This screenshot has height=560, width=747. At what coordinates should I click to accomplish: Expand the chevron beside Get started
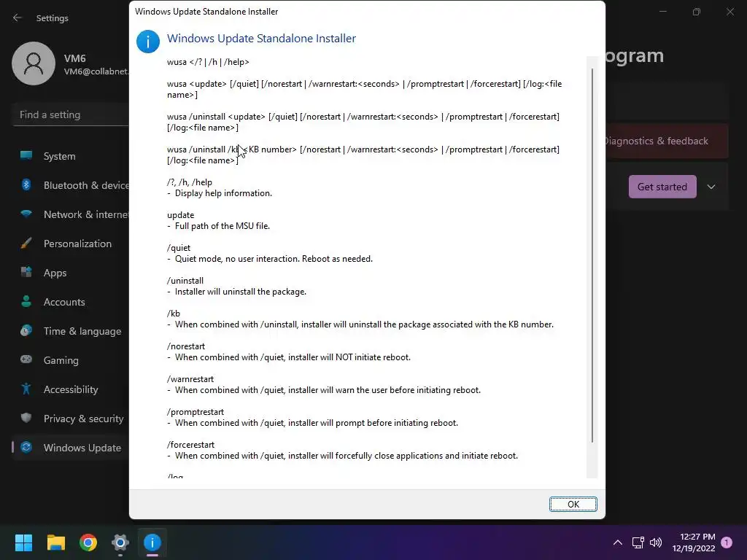[711, 187]
